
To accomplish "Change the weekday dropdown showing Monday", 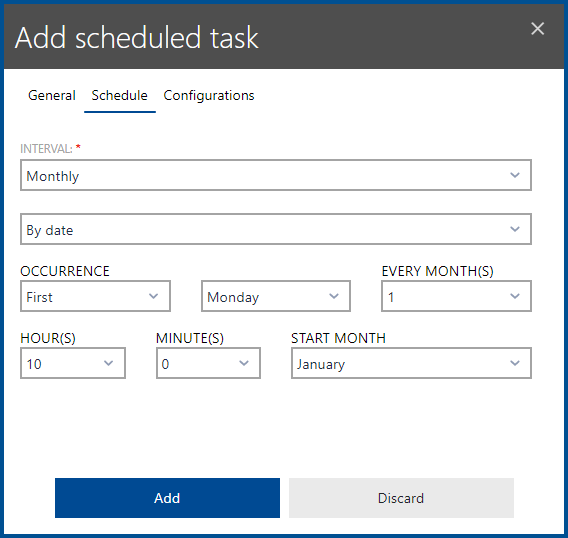I will (x=276, y=296).
